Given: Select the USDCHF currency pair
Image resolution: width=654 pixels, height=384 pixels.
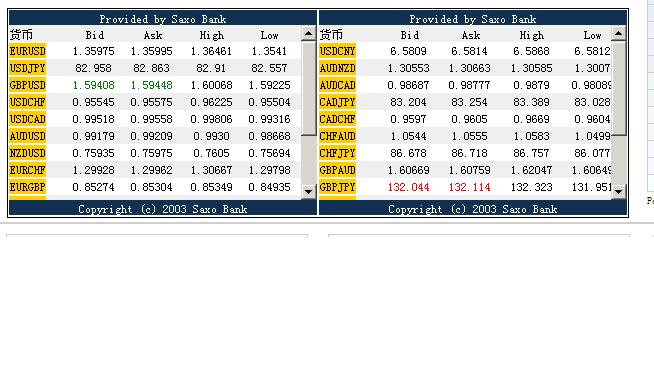Looking at the screenshot, I should click(28, 102).
